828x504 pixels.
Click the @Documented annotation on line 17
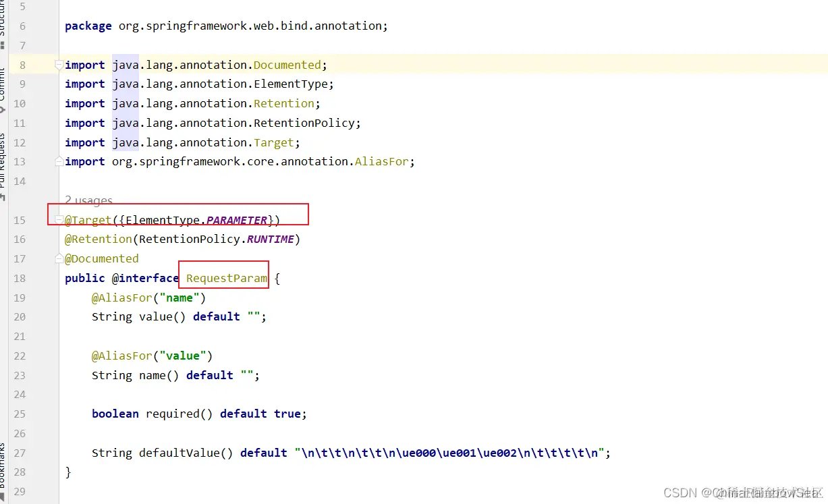(102, 258)
